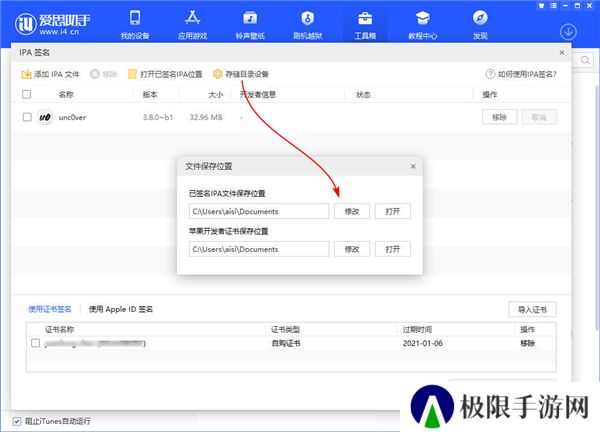Click 移除 link in certificate row
Viewport: 600px width, 432px height.
527,343
